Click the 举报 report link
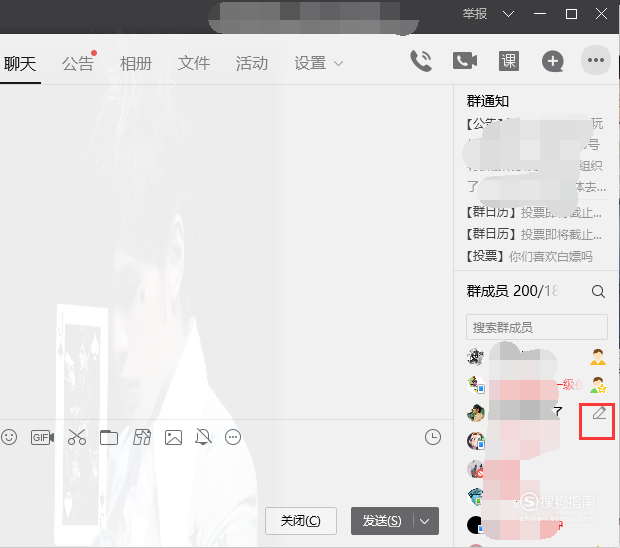Viewport: 620px width, 548px height. coord(475,14)
